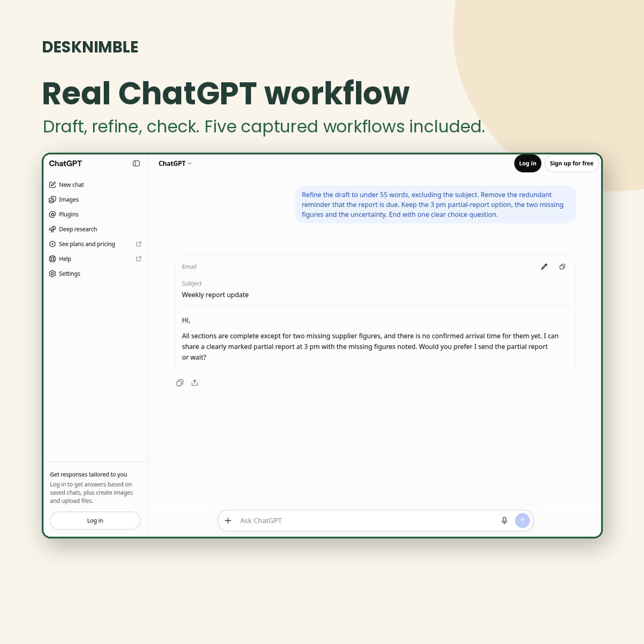644x644 pixels.
Task: Click the New chat pencil icon
Action: [52, 185]
